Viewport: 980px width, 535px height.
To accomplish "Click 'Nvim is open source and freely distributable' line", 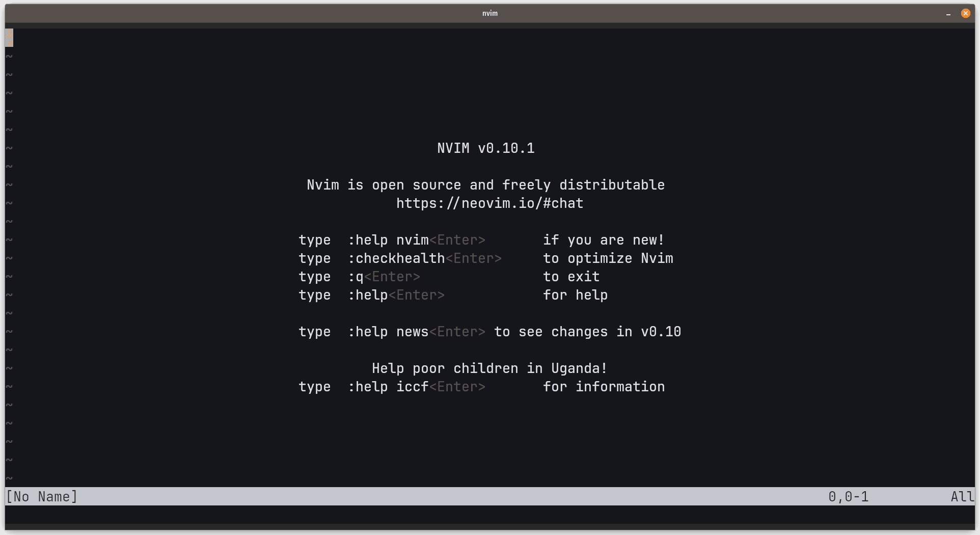I will click(485, 185).
